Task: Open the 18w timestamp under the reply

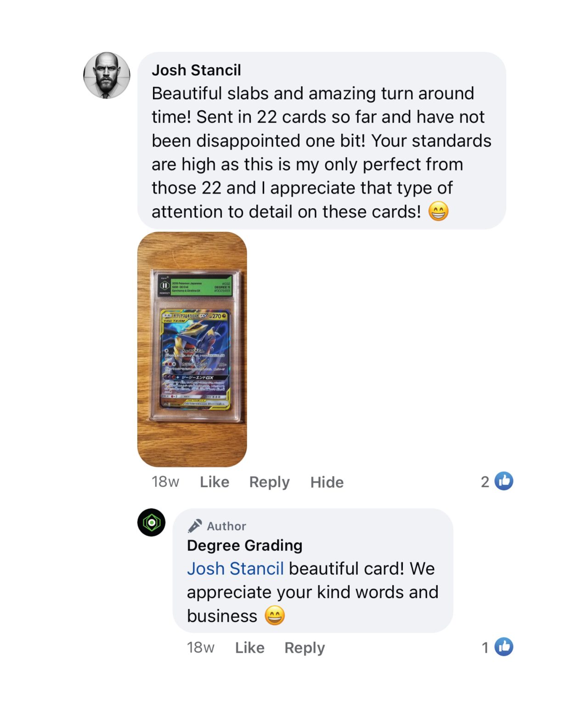Action: [201, 648]
